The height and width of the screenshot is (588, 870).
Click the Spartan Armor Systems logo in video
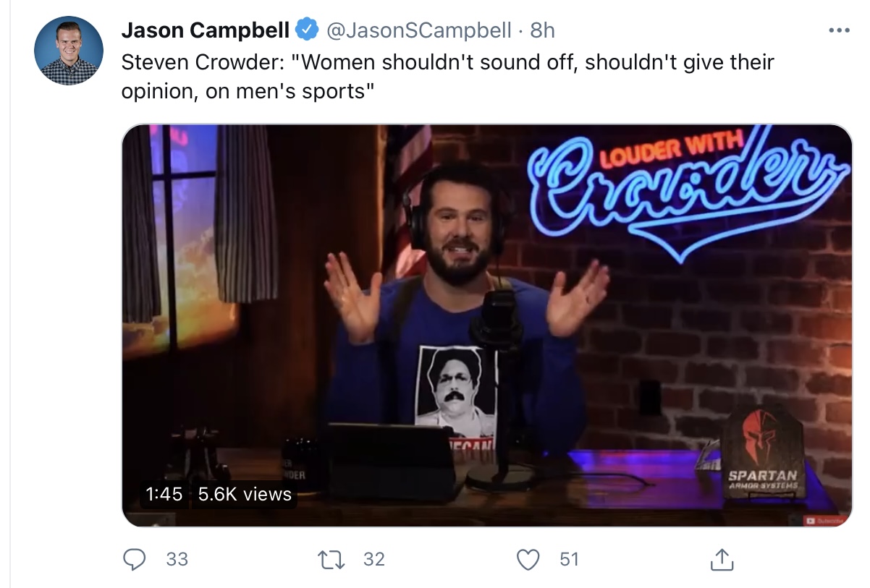(x=761, y=455)
